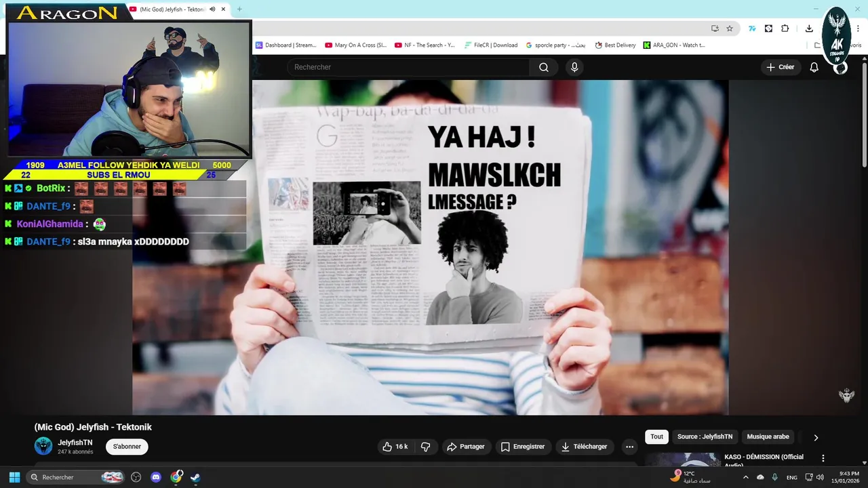Click the install app icon in address bar

pyautogui.click(x=715, y=28)
